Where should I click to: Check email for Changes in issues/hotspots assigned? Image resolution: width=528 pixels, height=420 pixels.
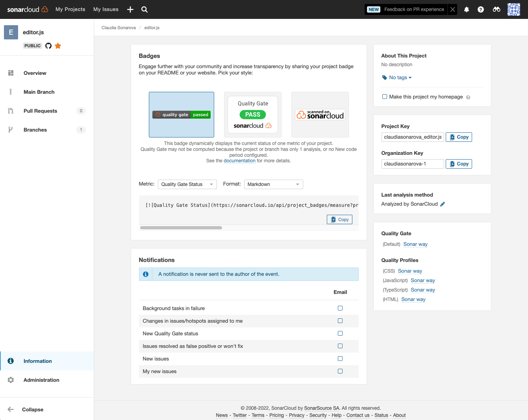point(340,321)
